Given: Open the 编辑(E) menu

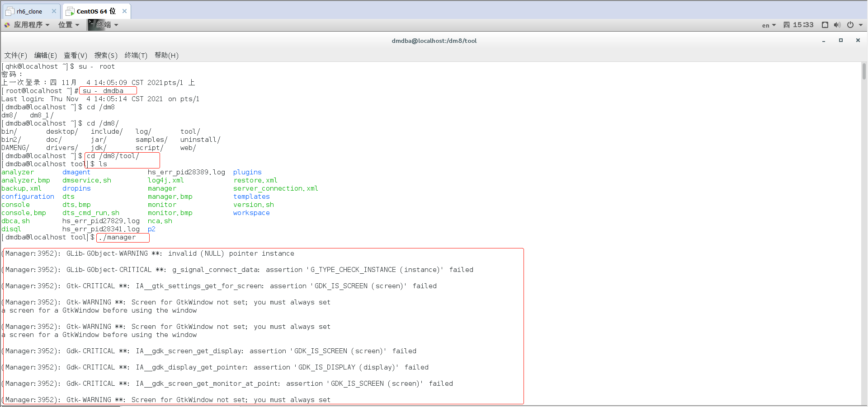Looking at the screenshot, I should (46, 56).
